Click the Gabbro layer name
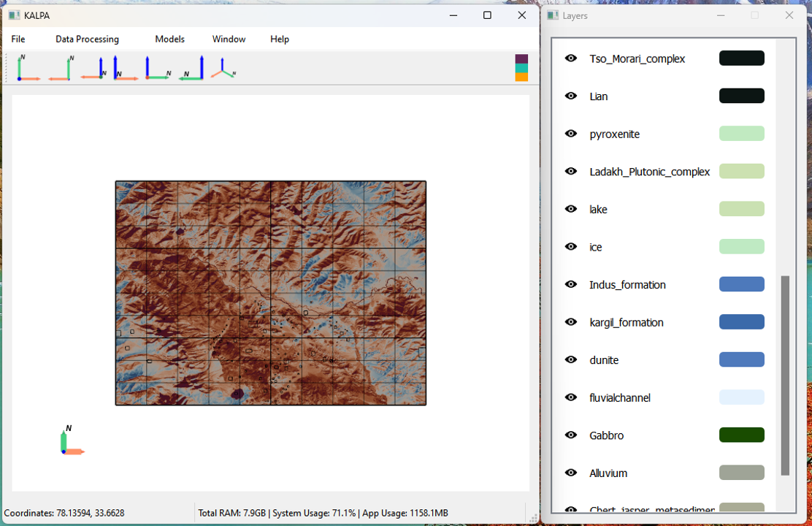 606,436
